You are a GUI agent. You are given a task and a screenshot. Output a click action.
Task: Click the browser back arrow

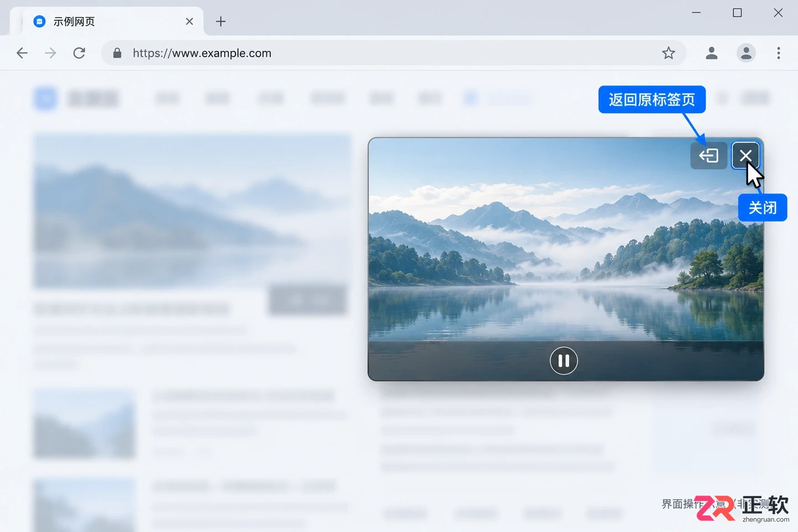22,53
